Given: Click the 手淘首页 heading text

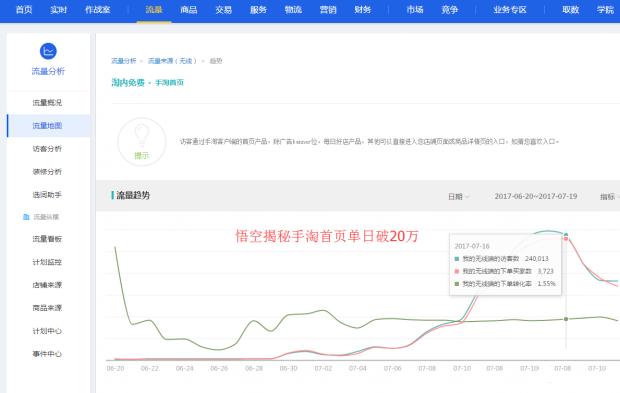Looking at the screenshot, I should [169, 83].
